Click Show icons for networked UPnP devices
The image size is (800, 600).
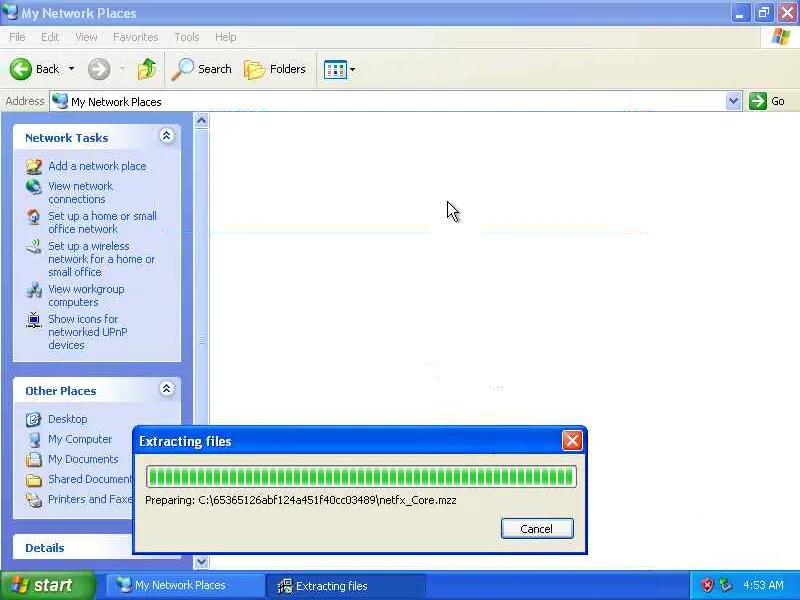click(x=87, y=332)
